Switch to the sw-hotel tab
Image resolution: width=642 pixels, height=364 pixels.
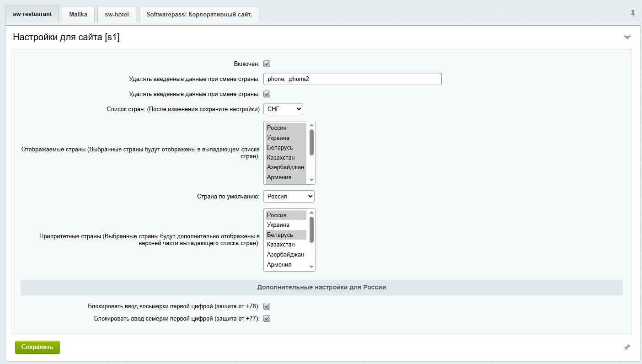coord(117,14)
